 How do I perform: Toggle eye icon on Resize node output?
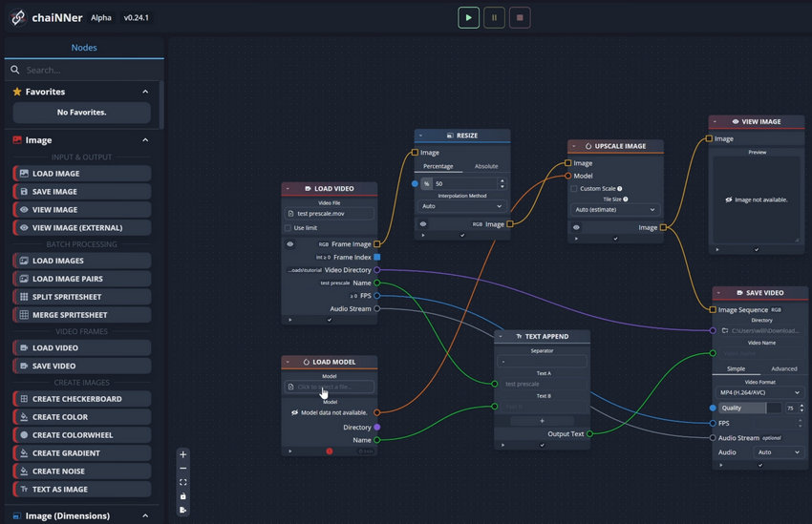[x=423, y=223]
